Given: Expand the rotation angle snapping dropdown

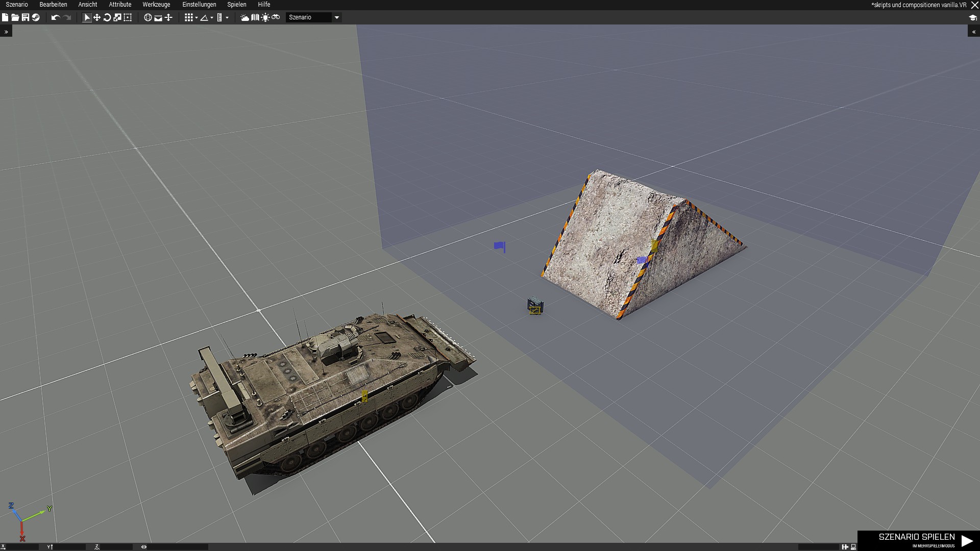Looking at the screenshot, I should pos(212,18).
